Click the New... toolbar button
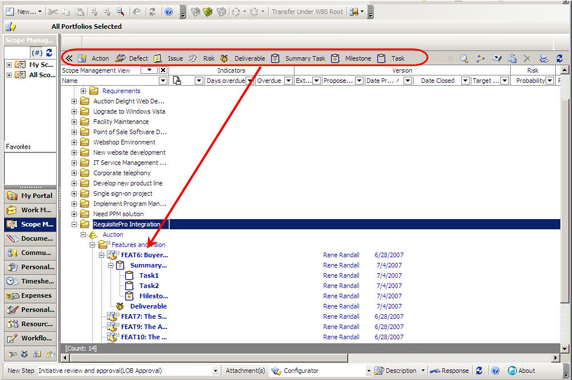Image resolution: width=572 pixels, height=380 pixels. 23,12
